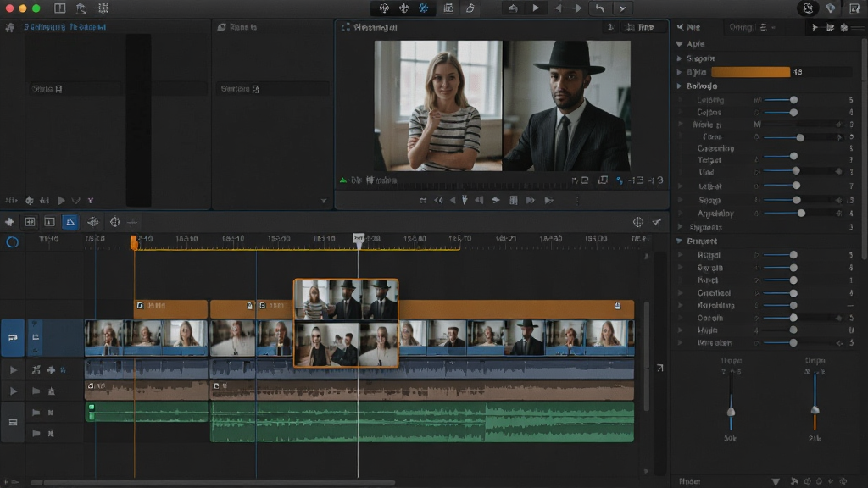Toggle the flag icon on the brown audio track header
The height and width of the screenshot is (488, 868).
[36, 391]
